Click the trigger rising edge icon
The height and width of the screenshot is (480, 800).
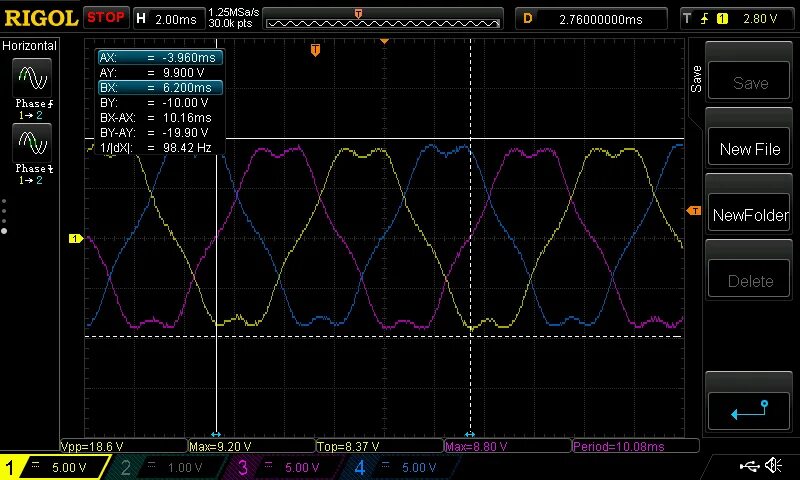coord(705,19)
